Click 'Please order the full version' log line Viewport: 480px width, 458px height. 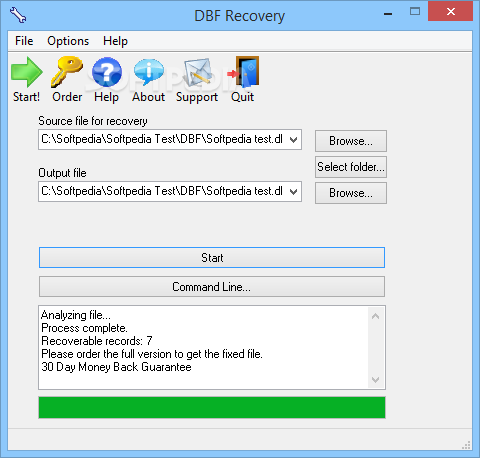[x=152, y=354]
